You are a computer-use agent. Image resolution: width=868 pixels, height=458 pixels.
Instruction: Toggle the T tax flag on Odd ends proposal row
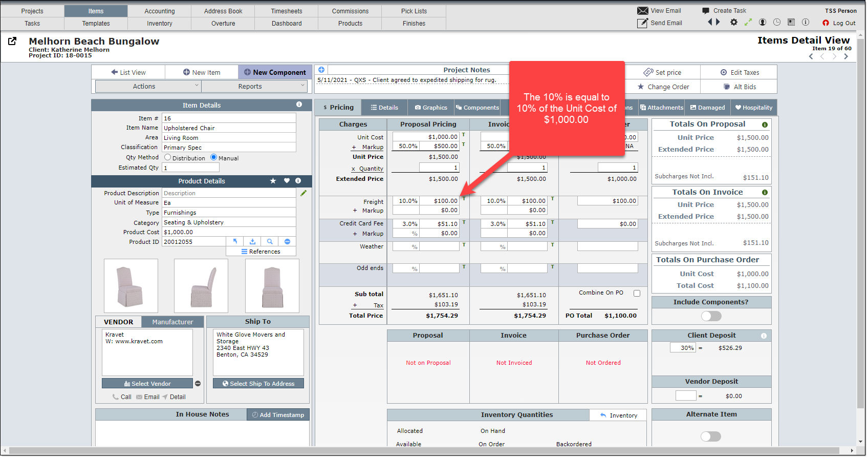tap(464, 267)
